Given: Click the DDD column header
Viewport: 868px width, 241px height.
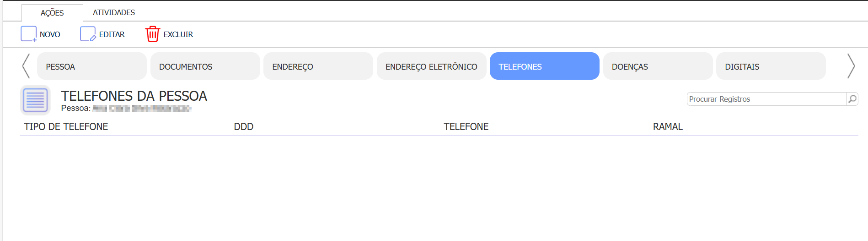Looking at the screenshot, I should 243,127.
